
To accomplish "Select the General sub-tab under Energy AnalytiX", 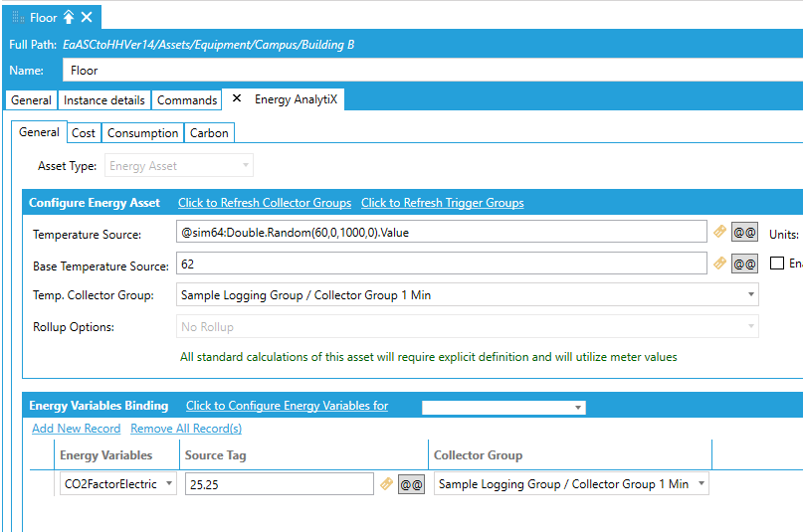I will 39,132.
